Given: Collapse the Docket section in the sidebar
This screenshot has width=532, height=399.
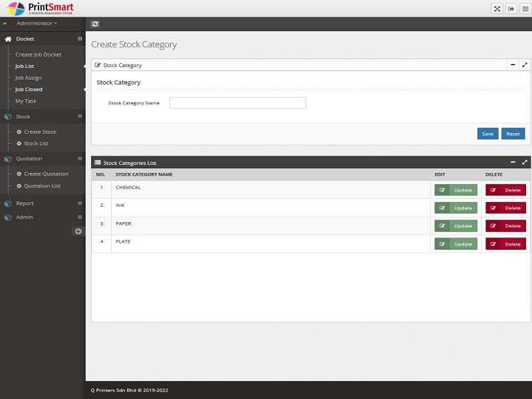Looking at the screenshot, I should 80,39.
